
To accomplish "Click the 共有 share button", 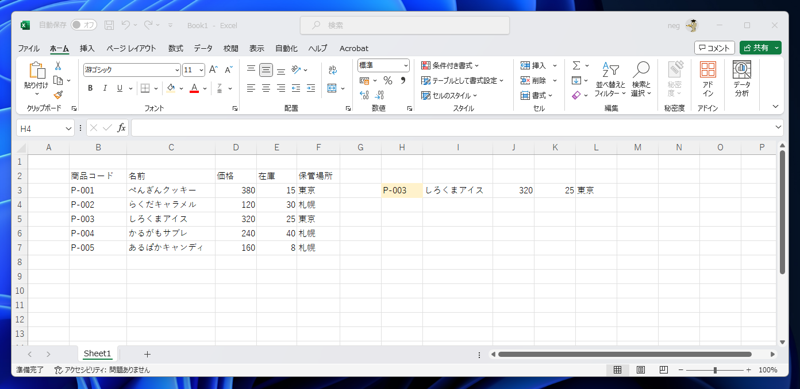I will coord(760,47).
